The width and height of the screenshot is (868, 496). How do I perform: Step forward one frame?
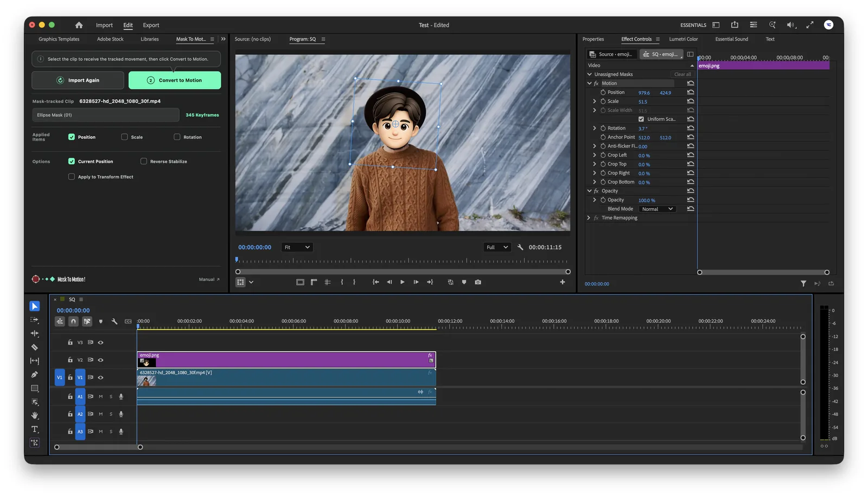pos(416,282)
